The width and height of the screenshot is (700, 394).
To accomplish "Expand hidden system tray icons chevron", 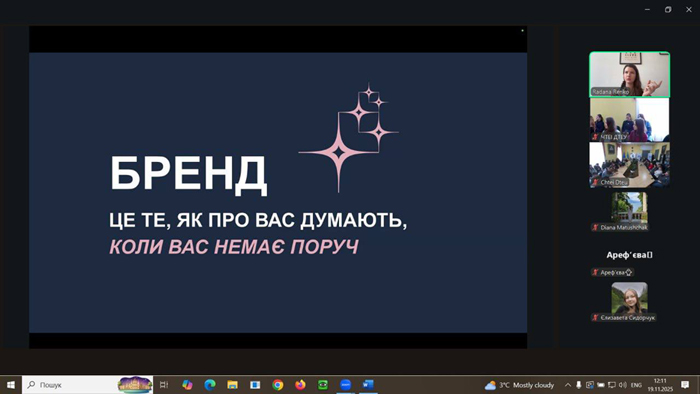I will 568,385.
